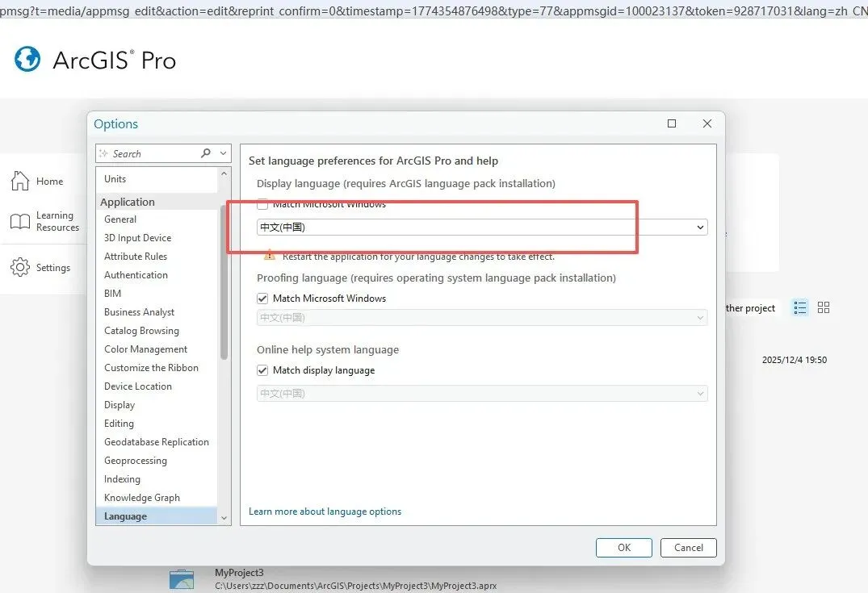Viewport: 868px width, 593px height.
Task: Select Editing options
Action: coord(119,424)
